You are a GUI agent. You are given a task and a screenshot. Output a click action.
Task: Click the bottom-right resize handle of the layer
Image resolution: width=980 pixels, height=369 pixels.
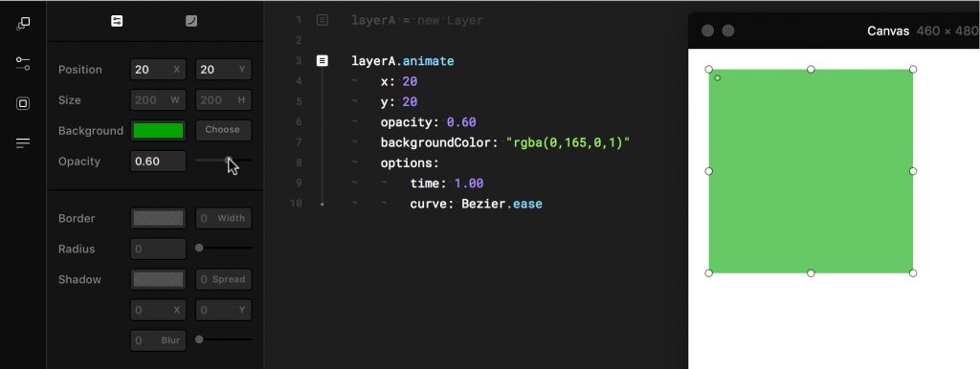[913, 272]
